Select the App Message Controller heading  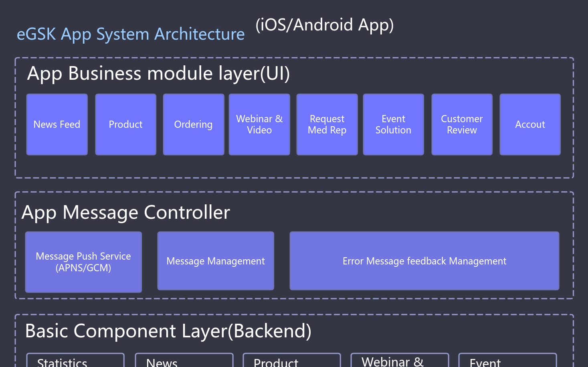(126, 212)
